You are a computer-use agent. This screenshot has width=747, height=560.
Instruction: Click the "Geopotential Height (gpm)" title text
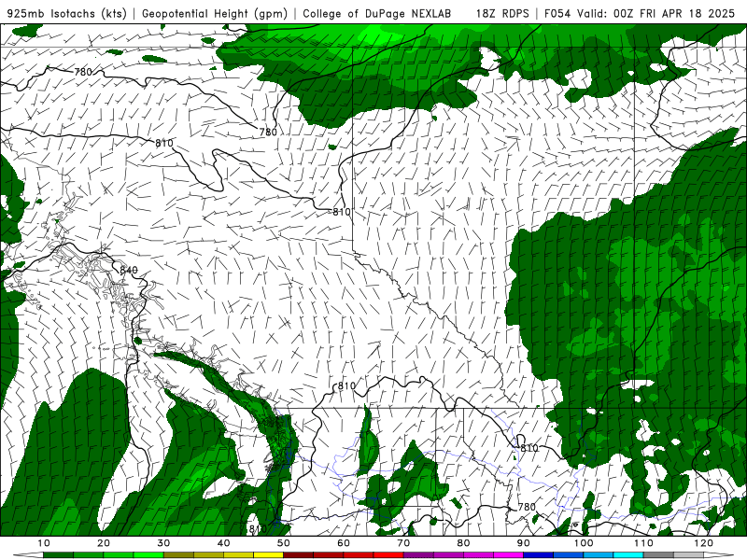click(x=215, y=13)
